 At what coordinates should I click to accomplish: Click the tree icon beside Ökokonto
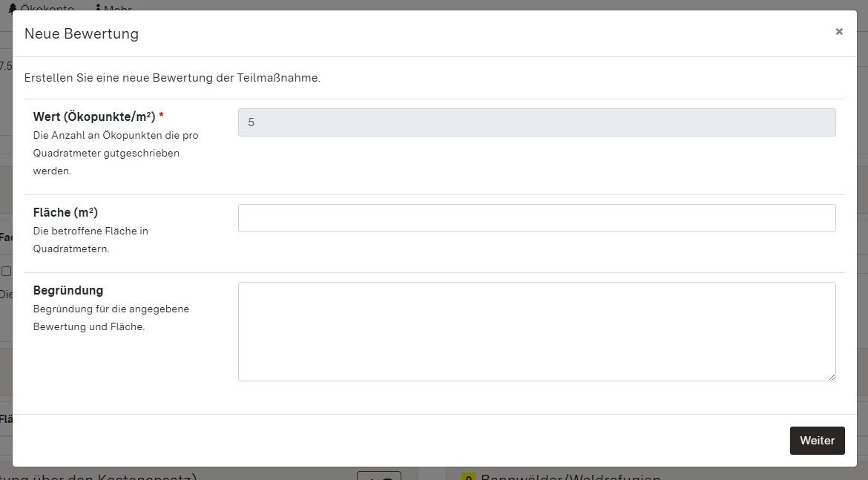(12, 7)
